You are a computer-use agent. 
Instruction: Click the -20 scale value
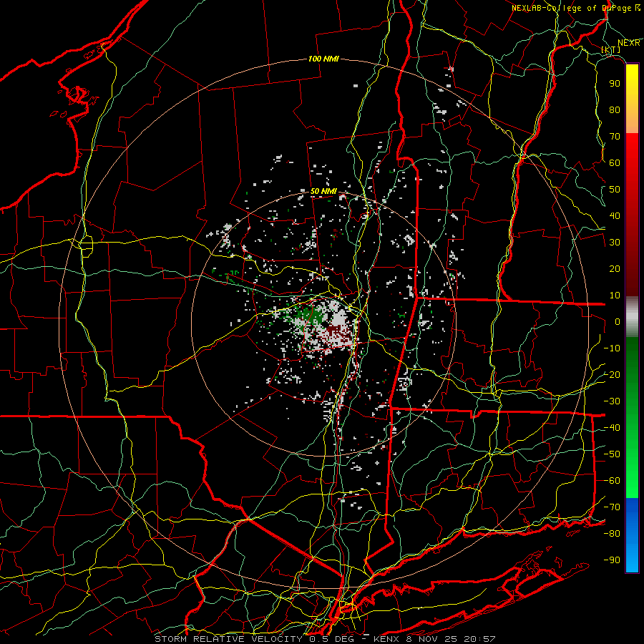[x=612, y=374]
